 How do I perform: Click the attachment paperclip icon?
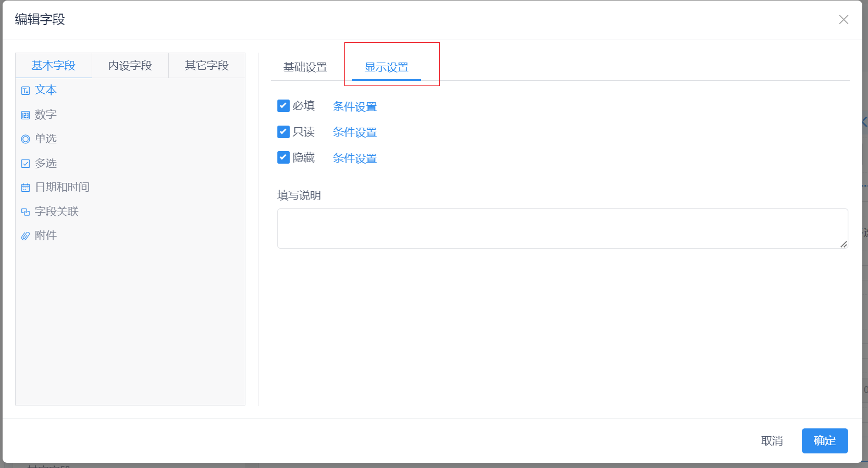[26, 236]
